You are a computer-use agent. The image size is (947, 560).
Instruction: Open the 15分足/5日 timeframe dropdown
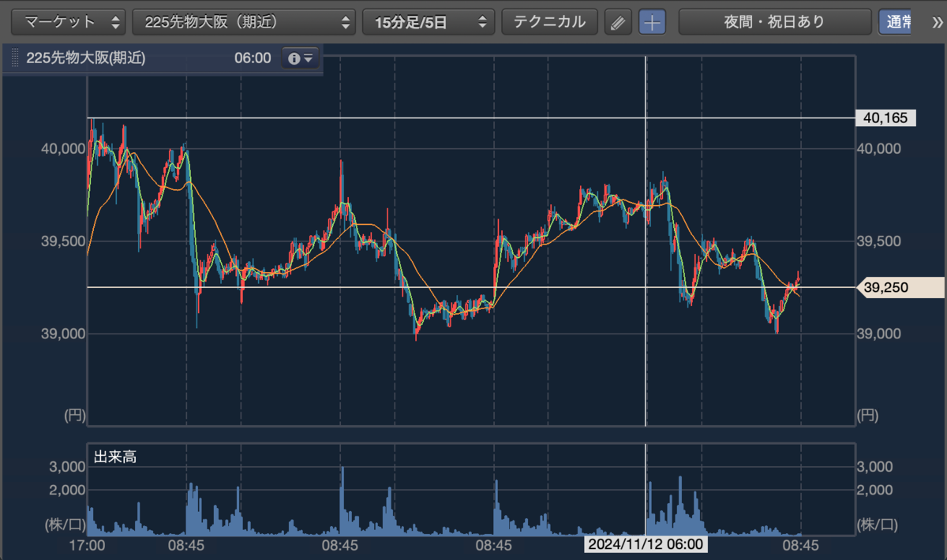tap(429, 22)
